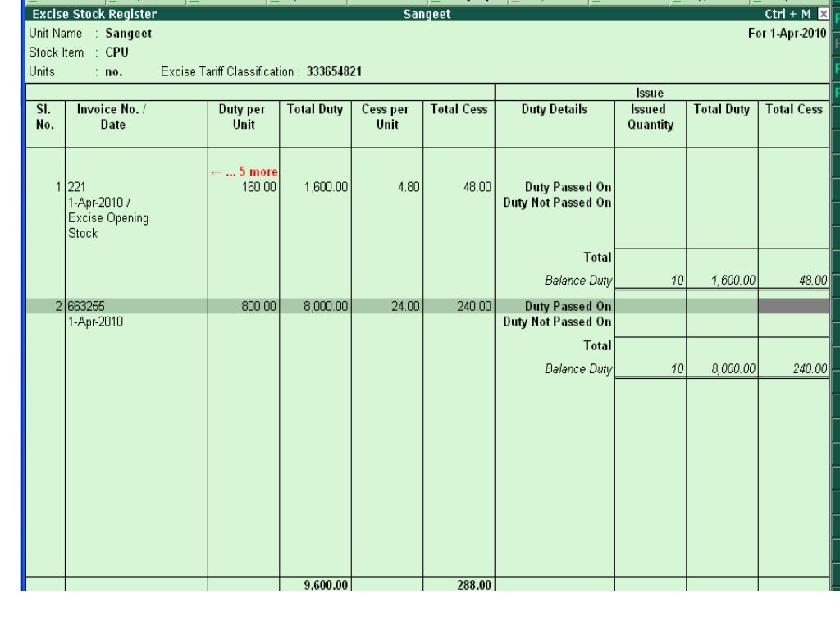The width and height of the screenshot is (840, 630).
Task: Click 'Duty Passed On' in highlighted 663255 row
Action: point(568,307)
